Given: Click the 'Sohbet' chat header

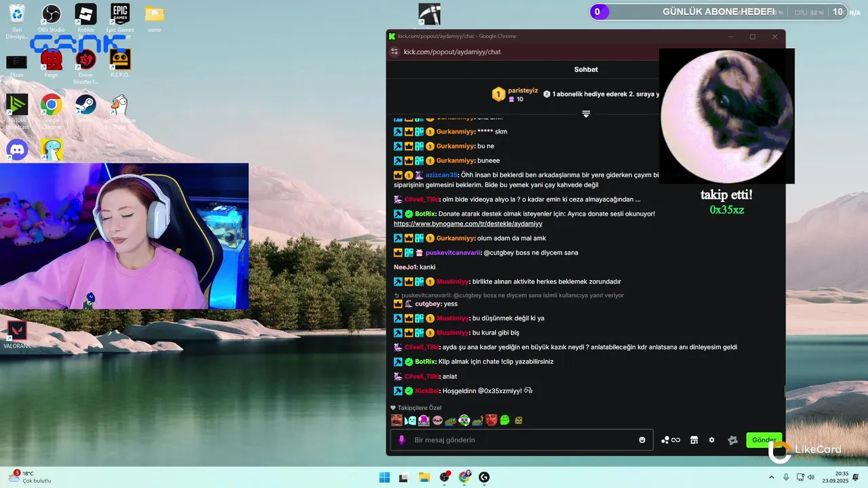Looking at the screenshot, I should [x=586, y=69].
